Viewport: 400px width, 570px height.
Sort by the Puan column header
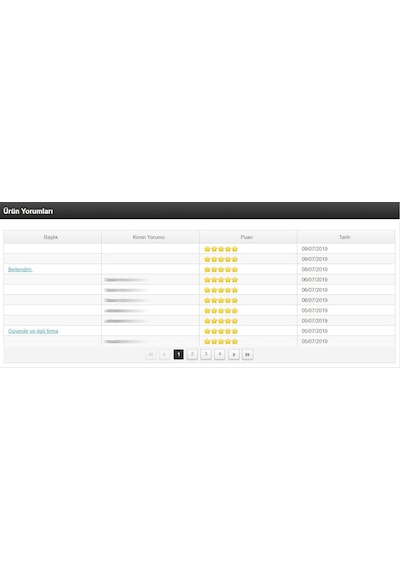click(x=247, y=237)
